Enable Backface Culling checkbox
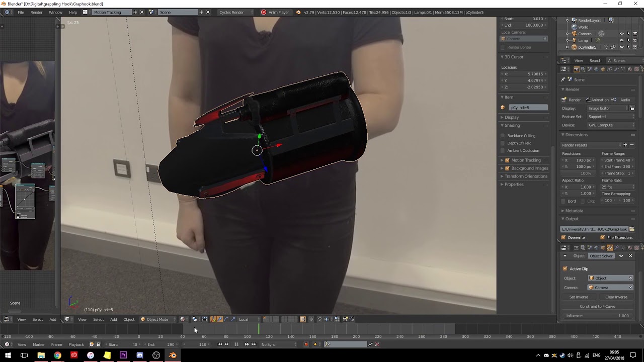644x362 pixels. pyautogui.click(x=503, y=136)
